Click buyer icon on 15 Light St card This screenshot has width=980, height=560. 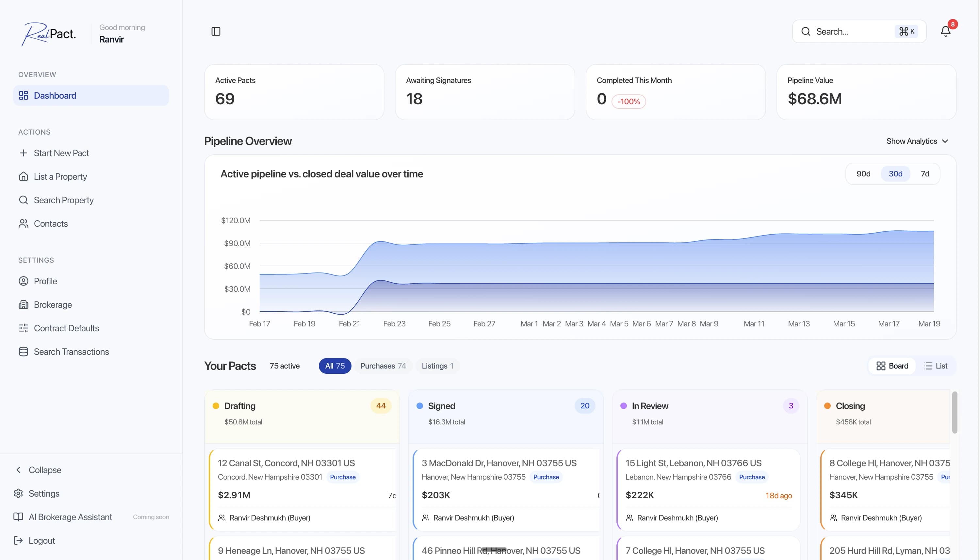[629, 518]
